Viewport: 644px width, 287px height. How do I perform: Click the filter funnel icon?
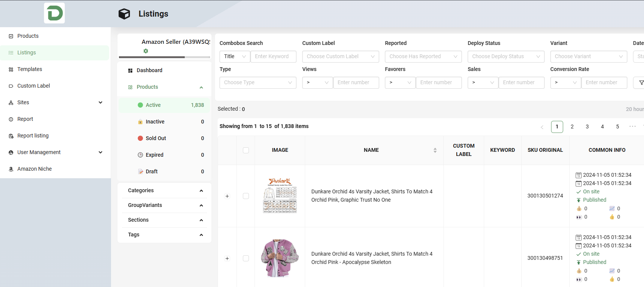point(641,83)
